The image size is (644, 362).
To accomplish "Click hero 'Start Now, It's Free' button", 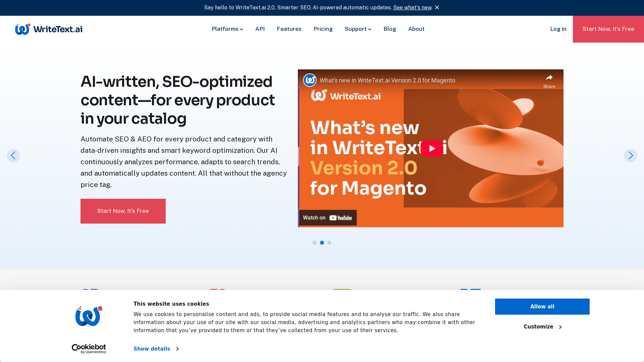I will (123, 211).
